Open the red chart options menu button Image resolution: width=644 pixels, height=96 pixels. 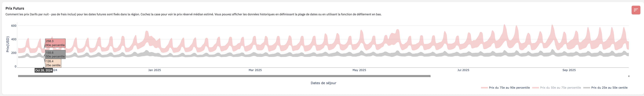point(636,10)
